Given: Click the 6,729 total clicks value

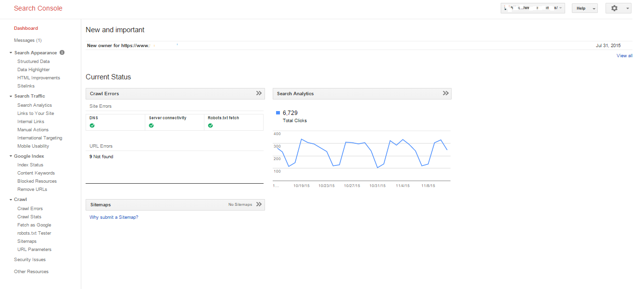Looking at the screenshot, I should click(290, 113).
